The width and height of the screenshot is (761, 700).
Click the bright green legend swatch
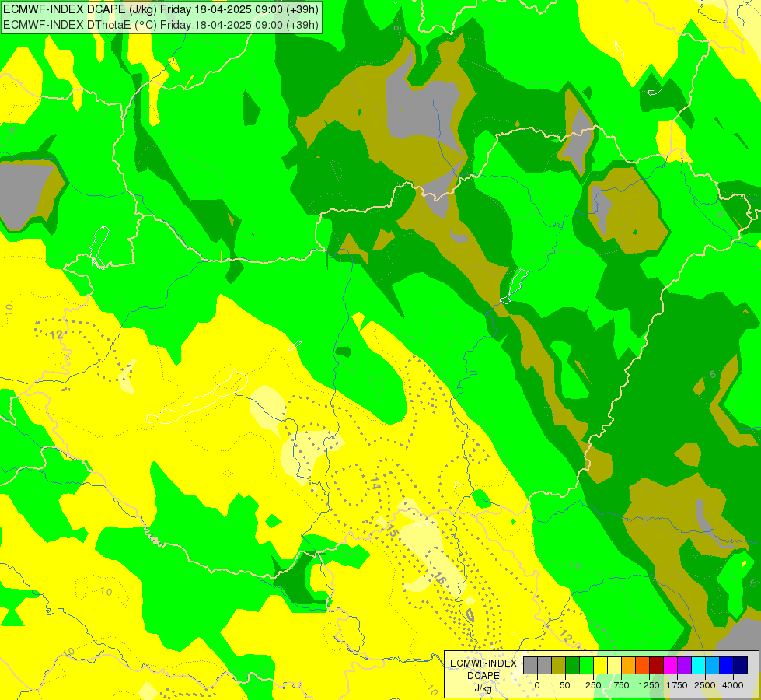click(586, 665)
